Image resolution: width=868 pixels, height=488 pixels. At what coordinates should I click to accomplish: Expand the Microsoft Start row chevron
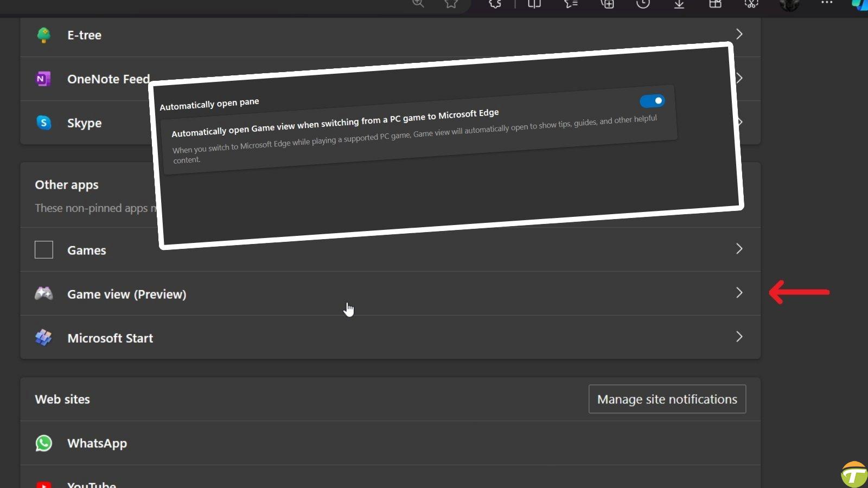pyautogui.click(x=739, y=337)
